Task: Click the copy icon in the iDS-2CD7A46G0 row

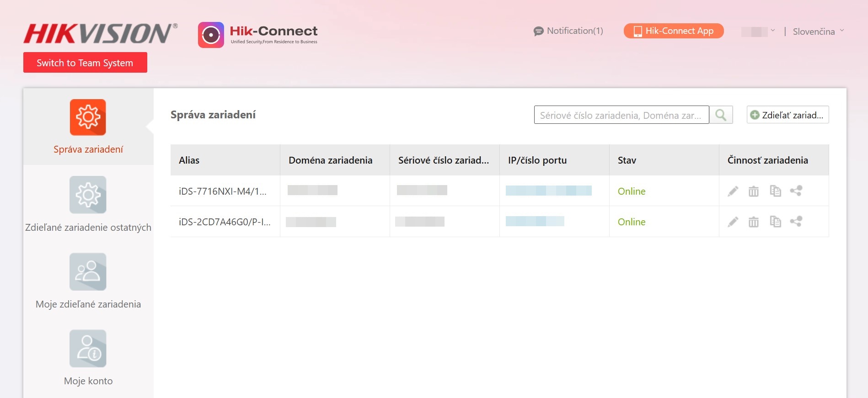Action: [775, 222]
